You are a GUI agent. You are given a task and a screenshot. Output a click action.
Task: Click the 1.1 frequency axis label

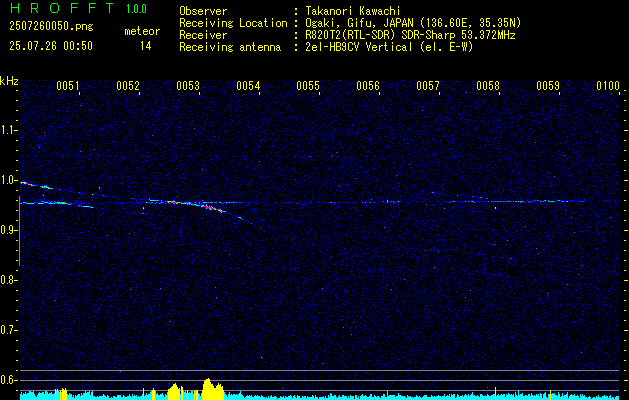(x=8, y=130)
